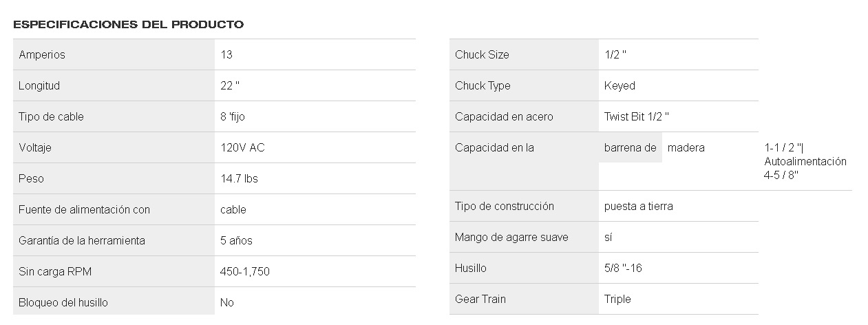Select the Gear Train value Triple

tap(617, 299)
